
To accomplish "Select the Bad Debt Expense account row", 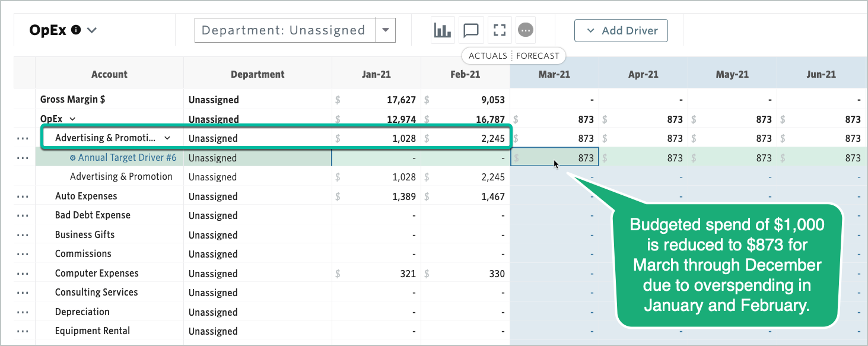I will click(x=93, y=215).
